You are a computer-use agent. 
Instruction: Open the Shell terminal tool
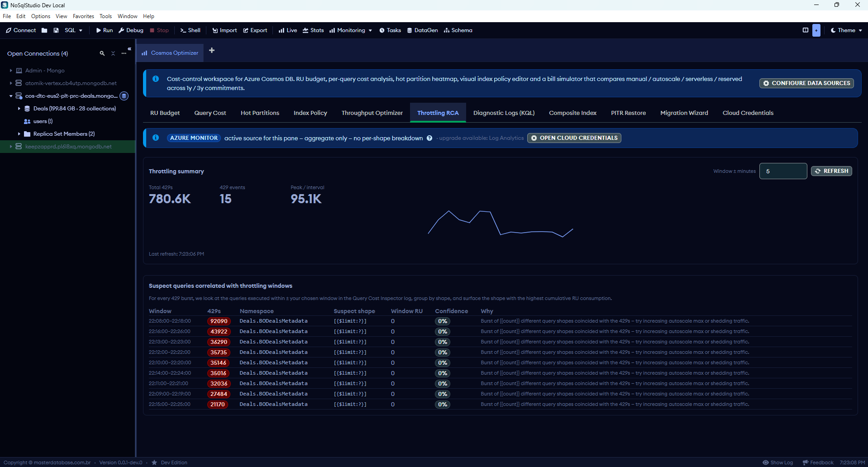pyautogui.click(x=190, y=30)
